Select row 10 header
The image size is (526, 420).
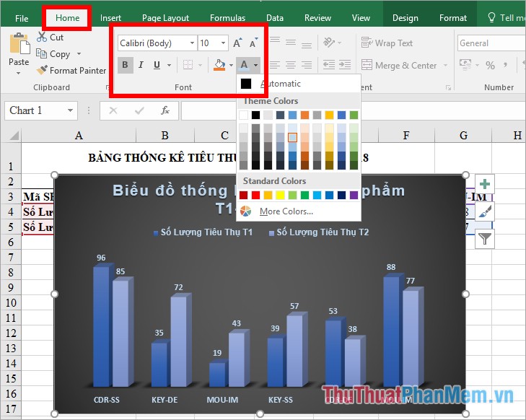tap(11, 302)
